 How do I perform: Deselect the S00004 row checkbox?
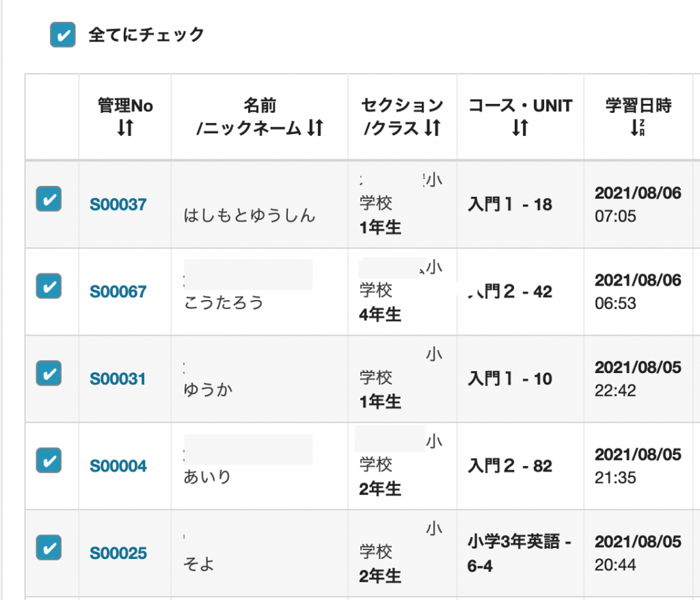(x=49, y=461)
